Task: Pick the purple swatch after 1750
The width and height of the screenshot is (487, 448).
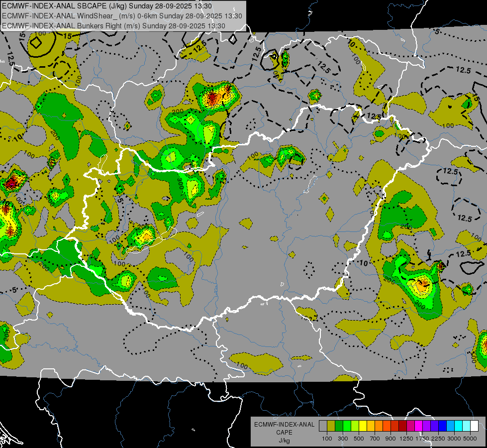Action: pyautogui.click(x=427, y=426)
